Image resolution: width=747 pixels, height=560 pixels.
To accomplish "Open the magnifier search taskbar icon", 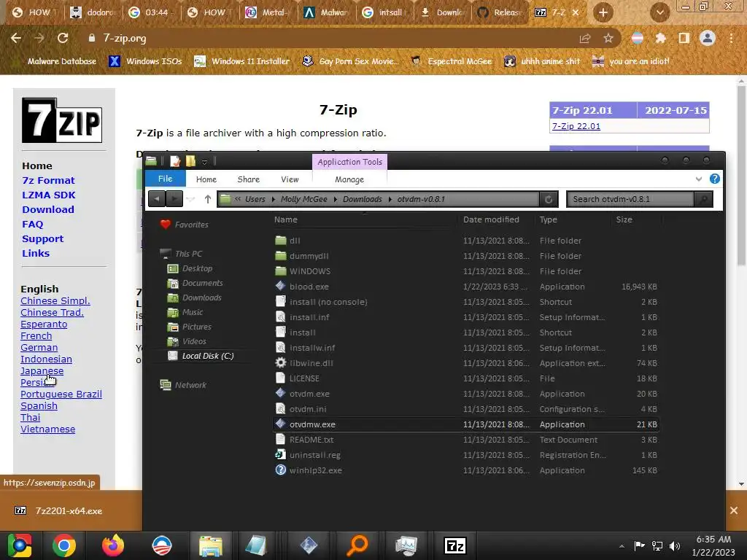I will click(x=357, y=545).
